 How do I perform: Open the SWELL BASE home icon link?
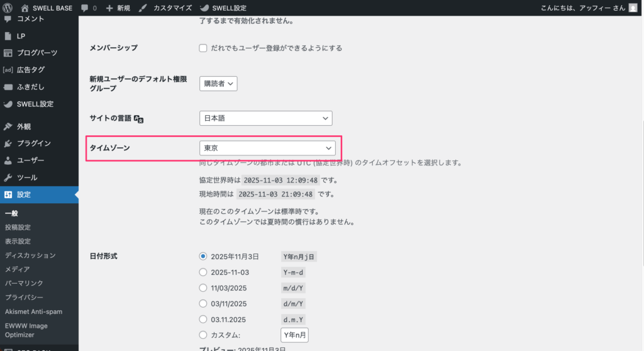[25, 8]
